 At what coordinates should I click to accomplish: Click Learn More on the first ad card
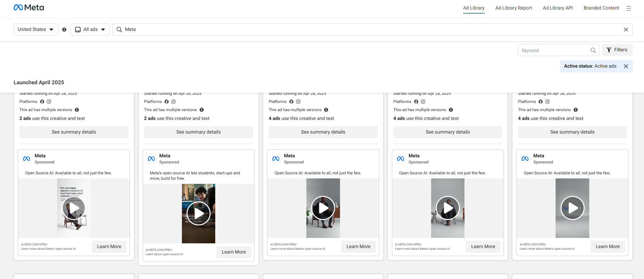[109, 247]
